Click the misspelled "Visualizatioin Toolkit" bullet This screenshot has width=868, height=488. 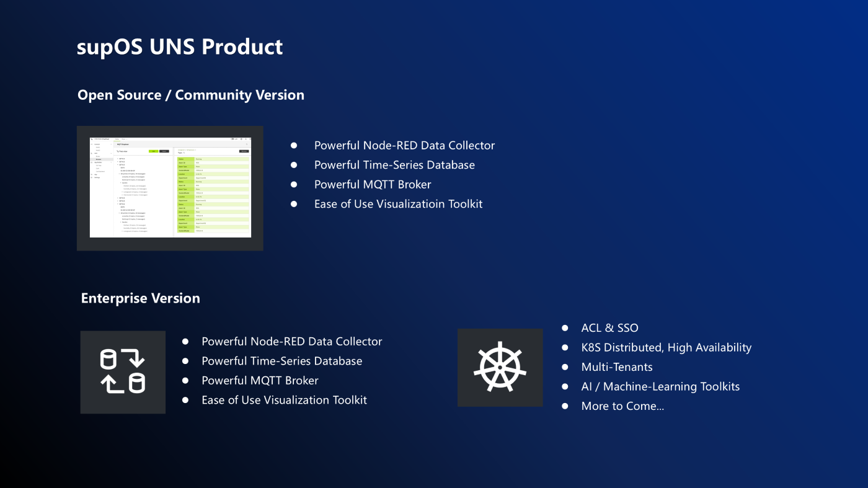[398, 204]
